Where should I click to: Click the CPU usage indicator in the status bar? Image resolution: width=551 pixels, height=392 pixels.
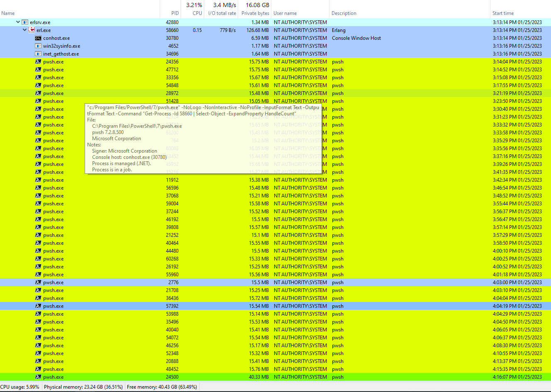point(20,387)
